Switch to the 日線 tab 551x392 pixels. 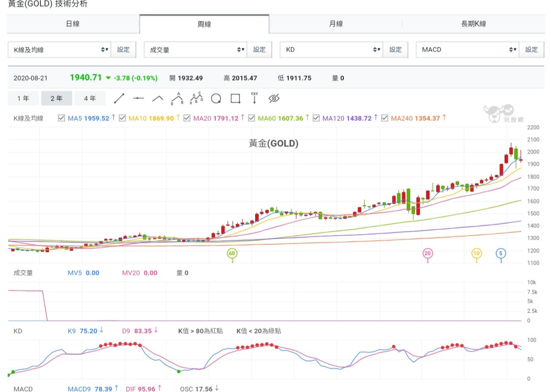click(73, 24)
